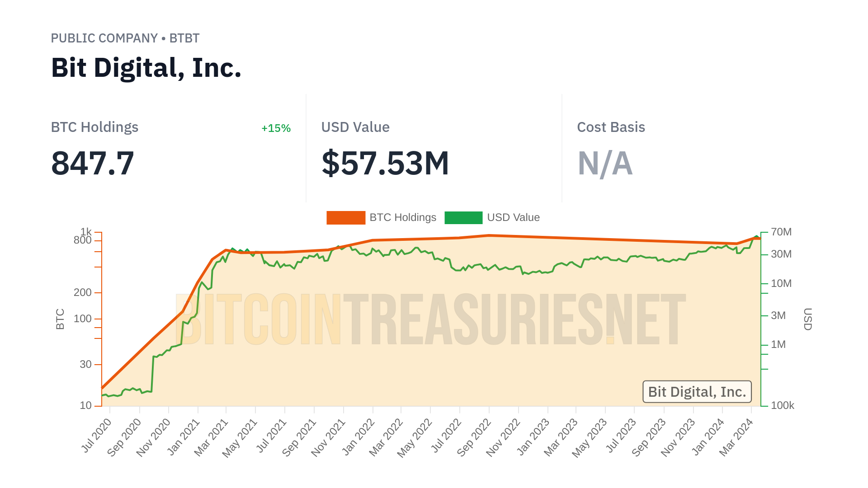This screenshot has width=868, height=488.
Task: Select the Mar 2024 x-axis label
Action: point(736,437)
